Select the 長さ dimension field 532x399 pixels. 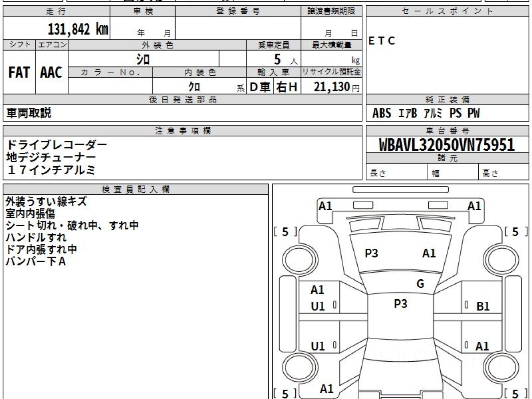click(397, 172)
